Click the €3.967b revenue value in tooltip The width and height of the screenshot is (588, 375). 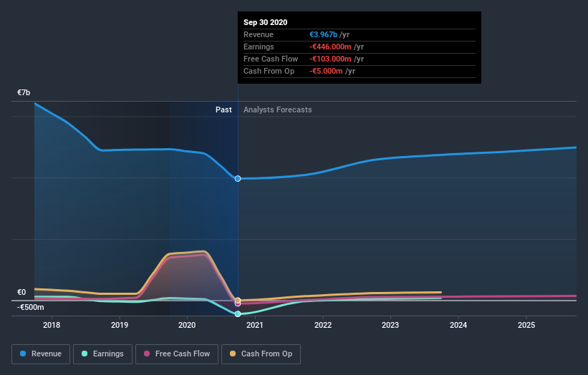pyautogui.click(x=323, y=34)
